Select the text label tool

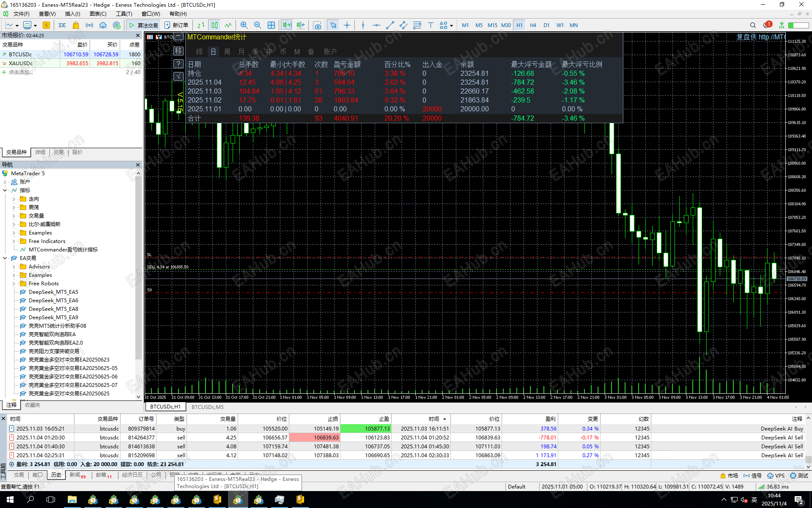point(431,25)
